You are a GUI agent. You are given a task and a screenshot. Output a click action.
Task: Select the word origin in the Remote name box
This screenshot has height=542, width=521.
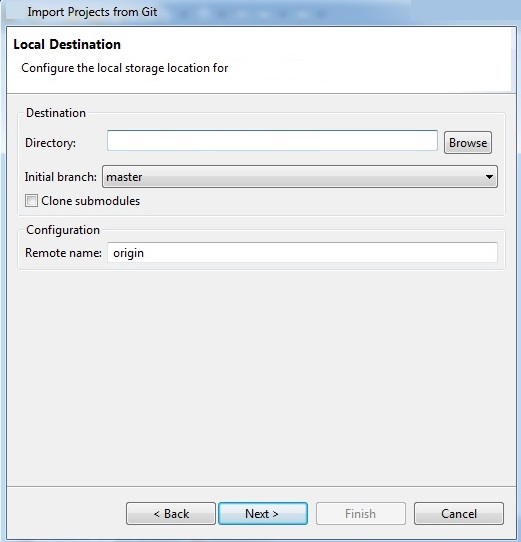pos(128,253)
